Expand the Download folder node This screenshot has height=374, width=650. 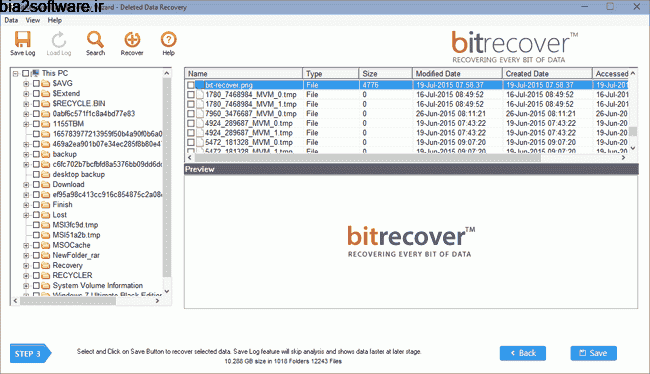(26, 185)
